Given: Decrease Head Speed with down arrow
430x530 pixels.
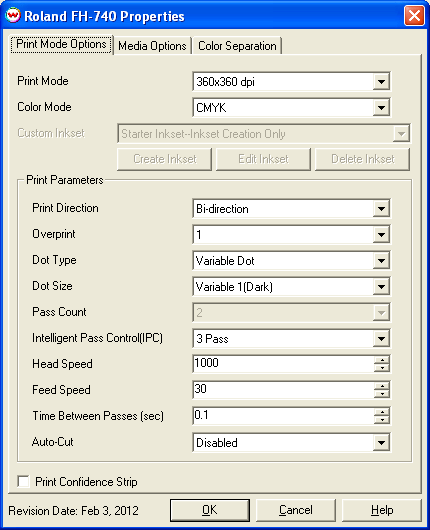Looking at the screenshot, I should 382,368.
